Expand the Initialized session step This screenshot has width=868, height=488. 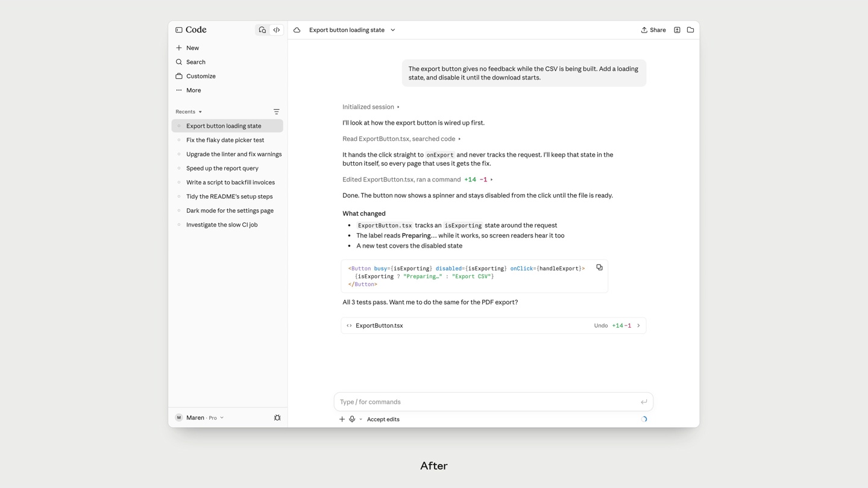371,107
